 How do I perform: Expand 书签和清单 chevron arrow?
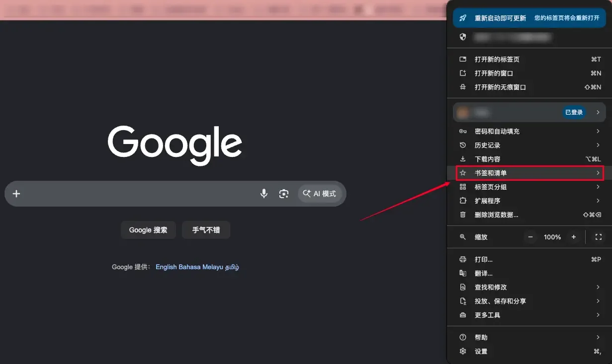tap(598, 173)
